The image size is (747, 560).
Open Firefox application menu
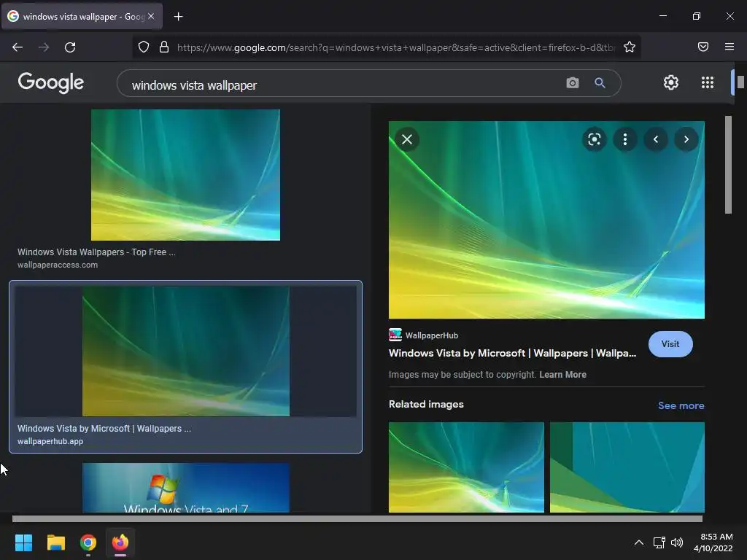pos(729,47)
